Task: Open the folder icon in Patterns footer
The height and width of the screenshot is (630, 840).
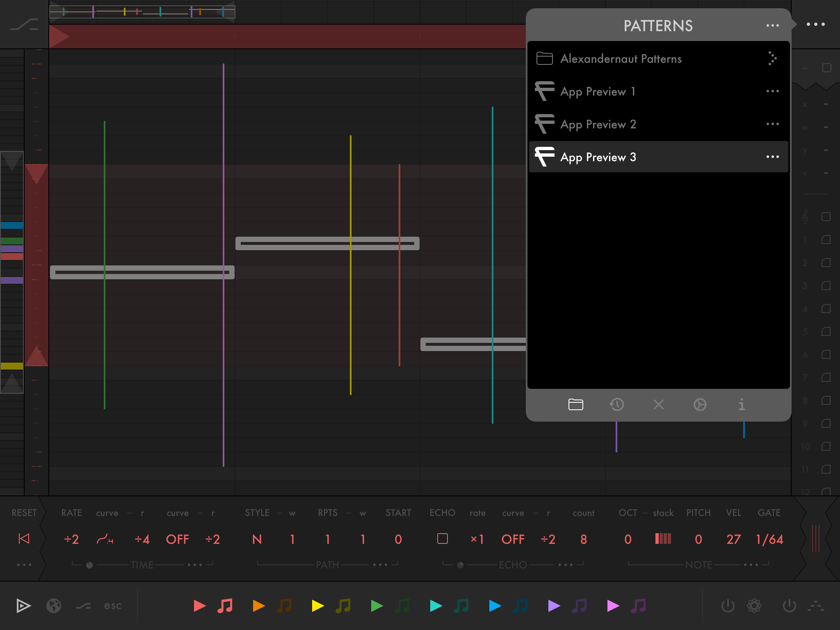Action: (575, 404)
